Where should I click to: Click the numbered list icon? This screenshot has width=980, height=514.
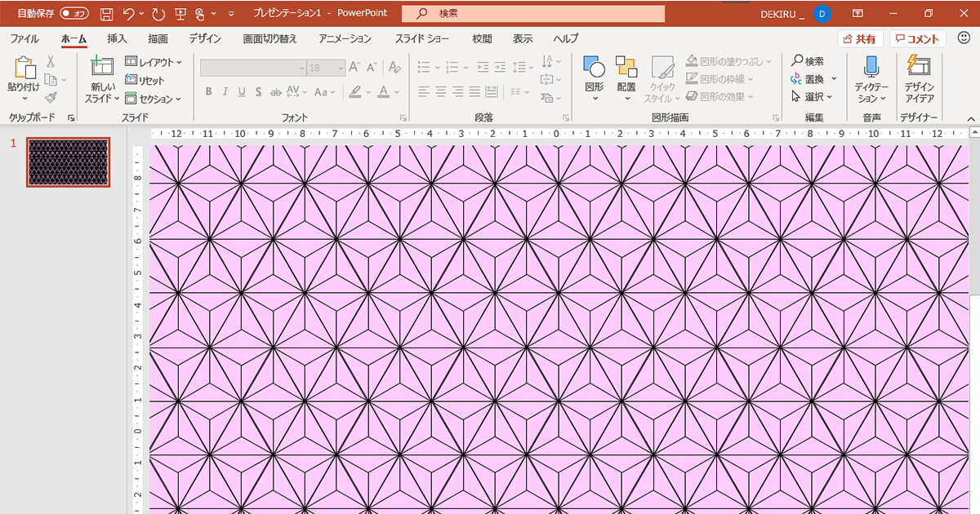pos(453,68)
